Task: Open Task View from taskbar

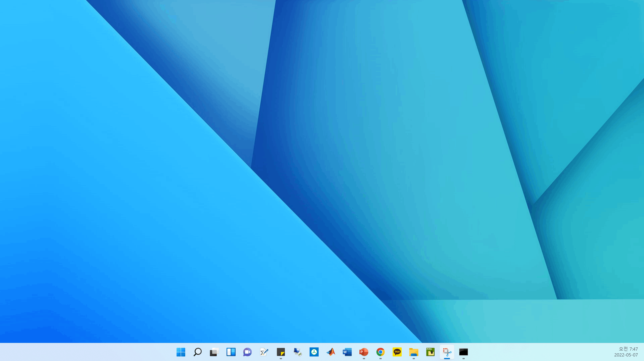Action: point(214,352)
